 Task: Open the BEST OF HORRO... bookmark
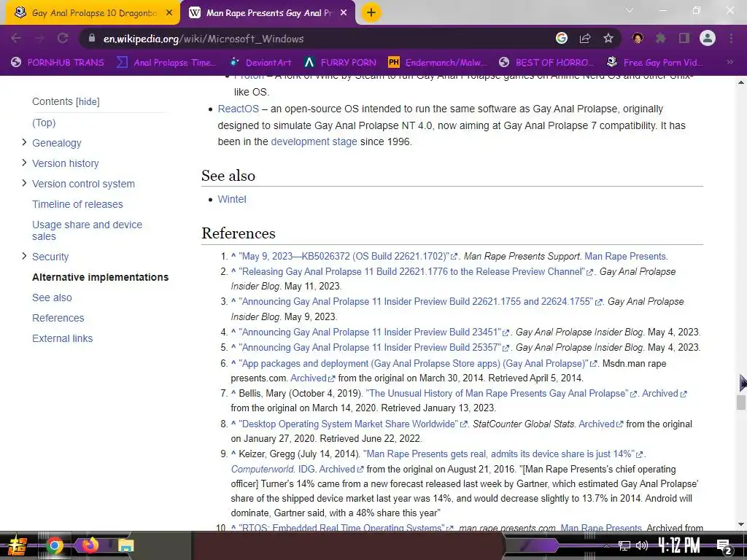546,63
